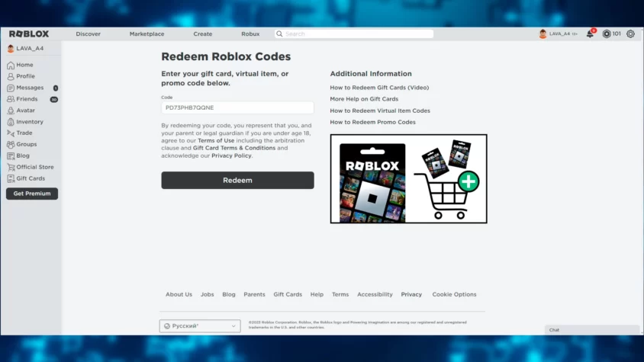Click the search magnifier icon

pos(279,34)
